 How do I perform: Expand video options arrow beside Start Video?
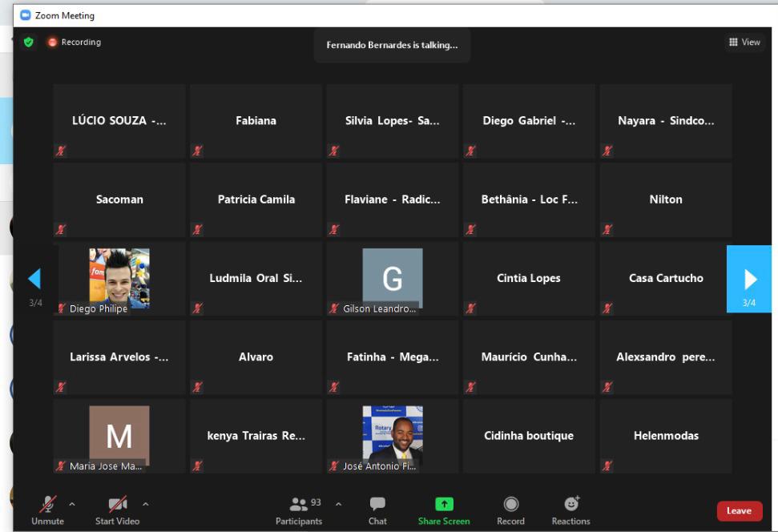pos(146,504)
